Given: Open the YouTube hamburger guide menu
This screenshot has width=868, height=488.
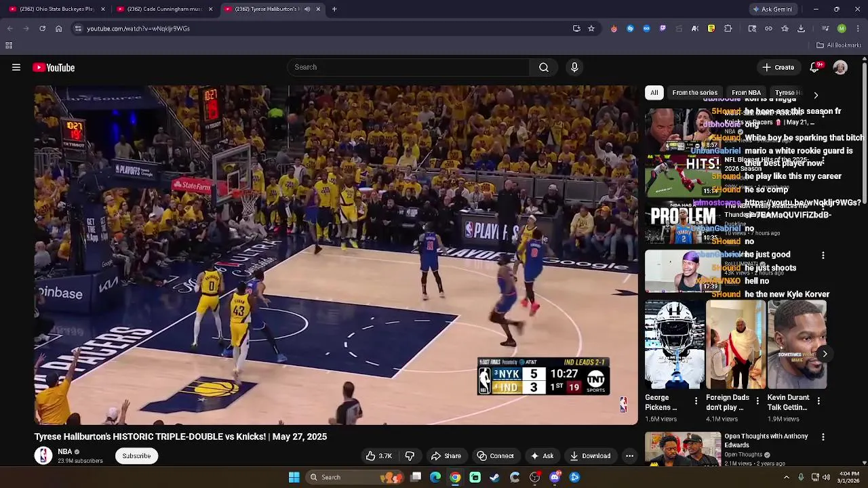Looking at the screenshot, I should [16, 67].
